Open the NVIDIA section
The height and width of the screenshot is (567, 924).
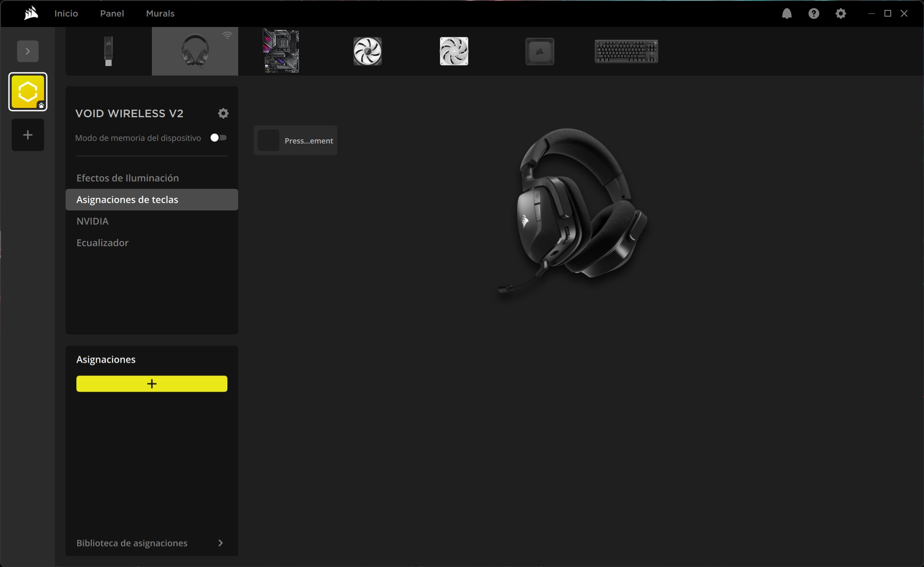pyautogui.click(x=152, y=221)
